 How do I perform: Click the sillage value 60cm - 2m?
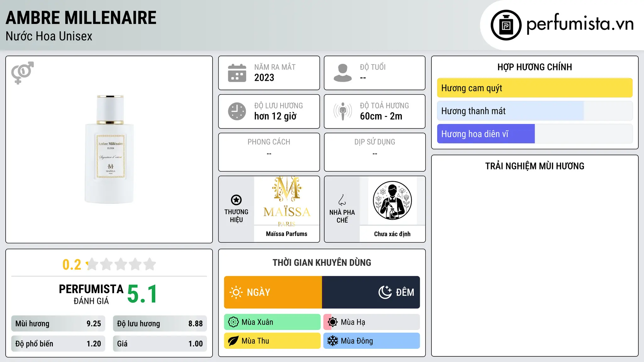tap(381, 116)
